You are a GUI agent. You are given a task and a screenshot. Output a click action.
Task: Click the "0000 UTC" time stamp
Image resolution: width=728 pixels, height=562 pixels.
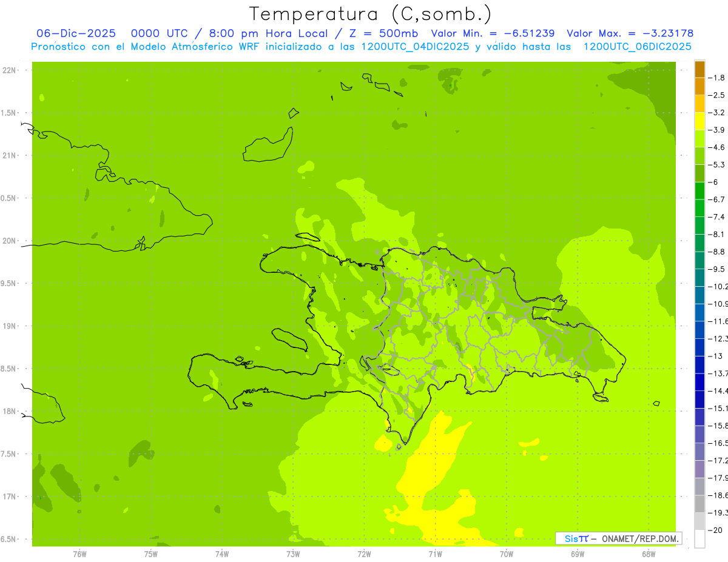coord(160,33)
